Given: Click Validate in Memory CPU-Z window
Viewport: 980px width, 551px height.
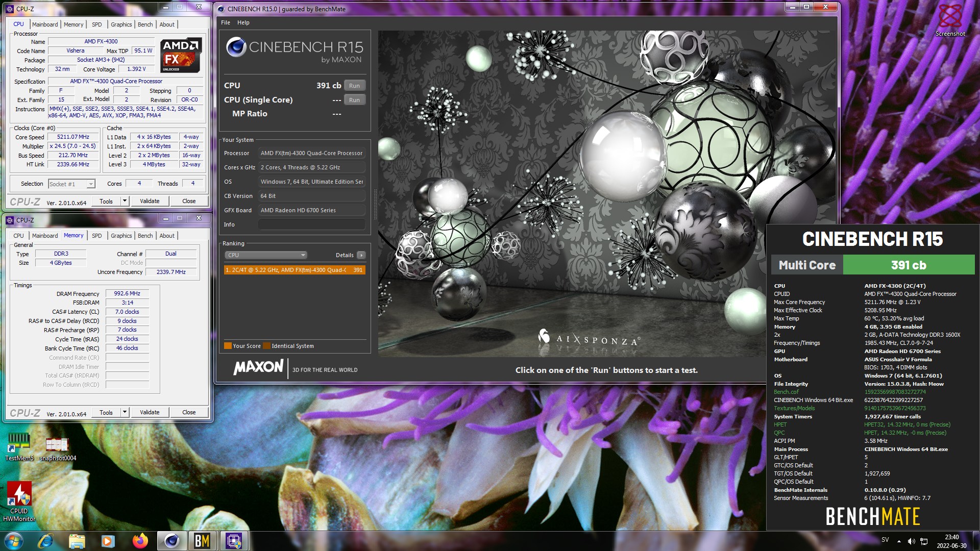Looking at the screenshot, I should (x=150, y=412).
